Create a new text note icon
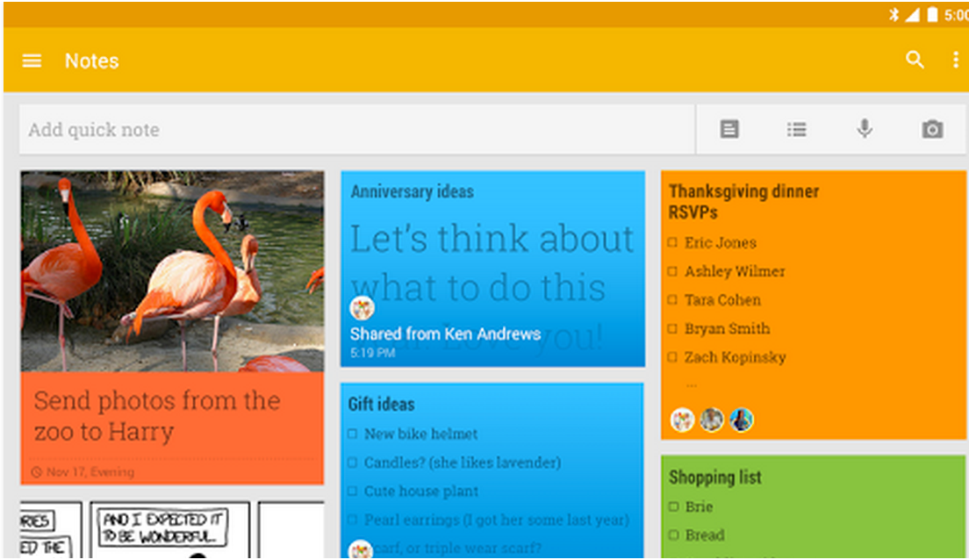Viewport: 969px width, 560px height. point(729,129)
